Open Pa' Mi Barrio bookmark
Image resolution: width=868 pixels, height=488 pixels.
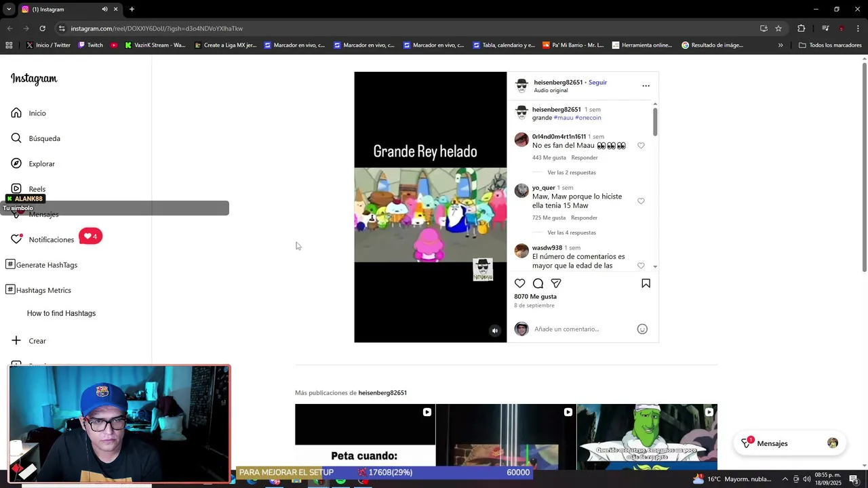573,45
